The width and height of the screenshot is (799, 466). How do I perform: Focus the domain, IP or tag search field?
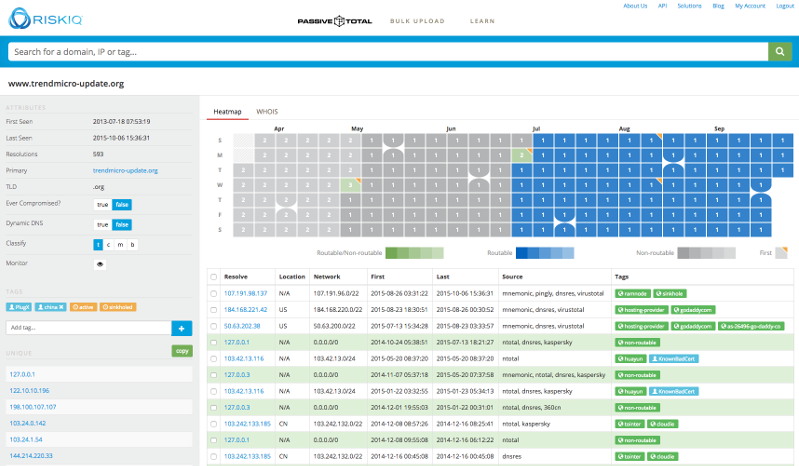[x=385, y=51]
